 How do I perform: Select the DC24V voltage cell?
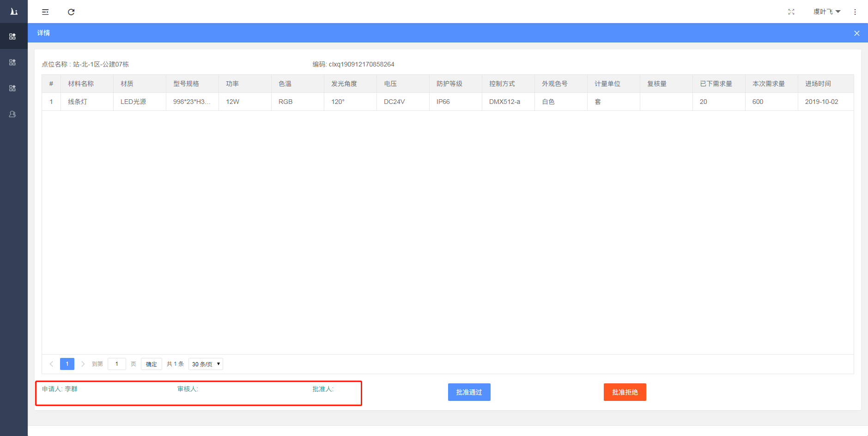(x=403, y=102)
